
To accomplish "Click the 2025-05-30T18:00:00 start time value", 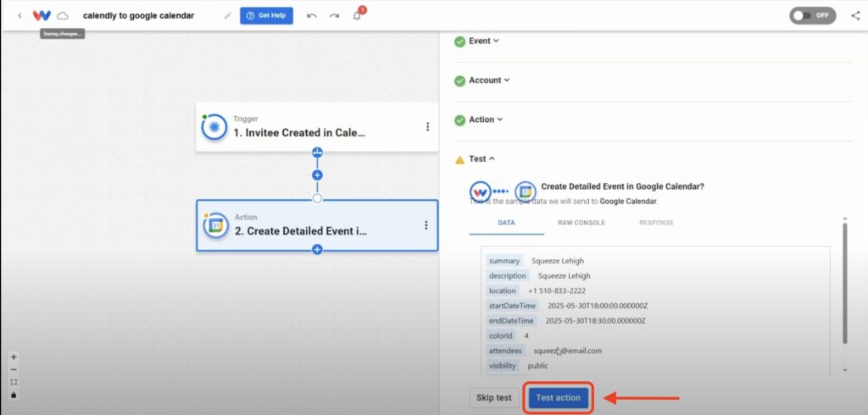I will [598, 306].
